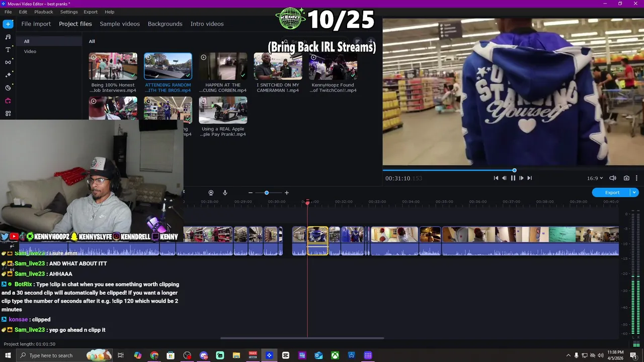Zoom out the timeline with minus
The image size is (644, 362).
pos(250,193)
